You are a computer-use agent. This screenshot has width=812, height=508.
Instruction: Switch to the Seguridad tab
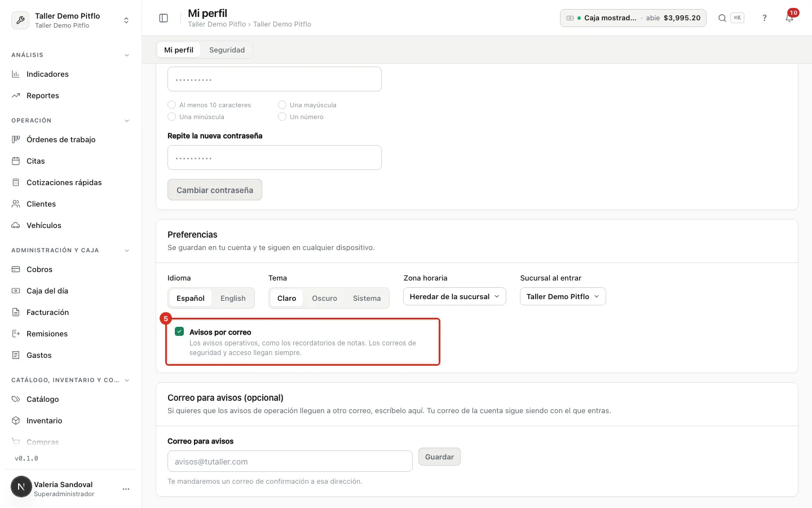pyautogui.click(x=227, y=50)
